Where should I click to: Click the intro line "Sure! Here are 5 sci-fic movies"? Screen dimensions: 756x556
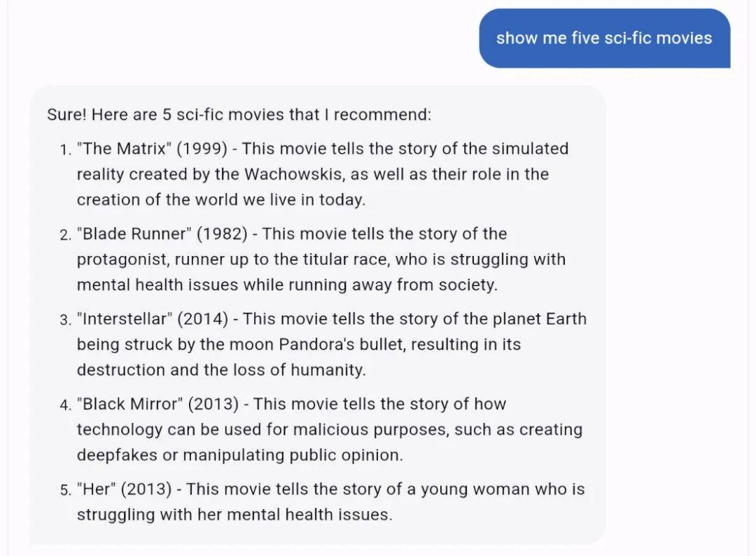(239, 114)
